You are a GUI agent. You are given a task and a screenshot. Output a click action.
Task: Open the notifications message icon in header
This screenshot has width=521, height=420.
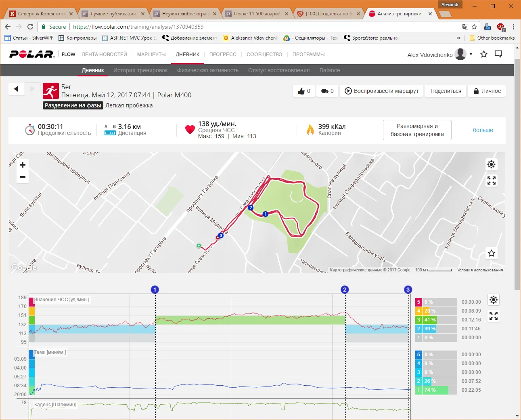(498, 54)
